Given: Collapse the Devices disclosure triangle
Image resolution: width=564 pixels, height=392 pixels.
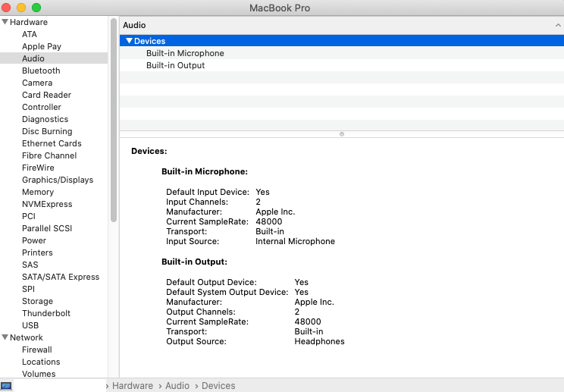Looking at the screenshot, I should click(x=129, y=41).
